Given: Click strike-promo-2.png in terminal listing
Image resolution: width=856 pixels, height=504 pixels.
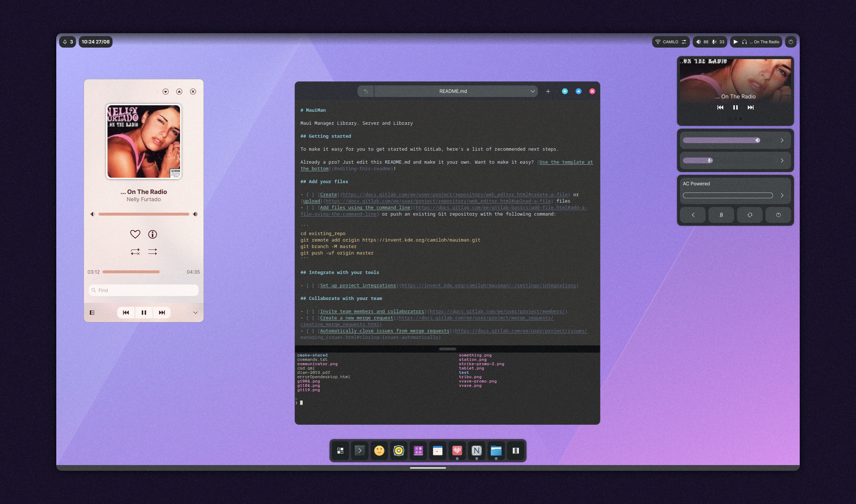Looking at the screenshot, I should point(482,364).
